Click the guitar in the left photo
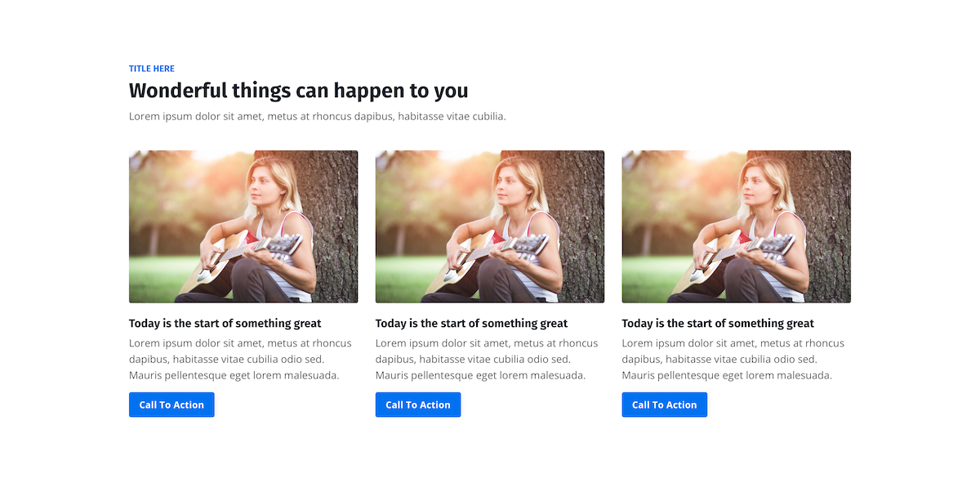Image resolution: width=980 pixels, height=479 pixels. click(x=245, y=252)
